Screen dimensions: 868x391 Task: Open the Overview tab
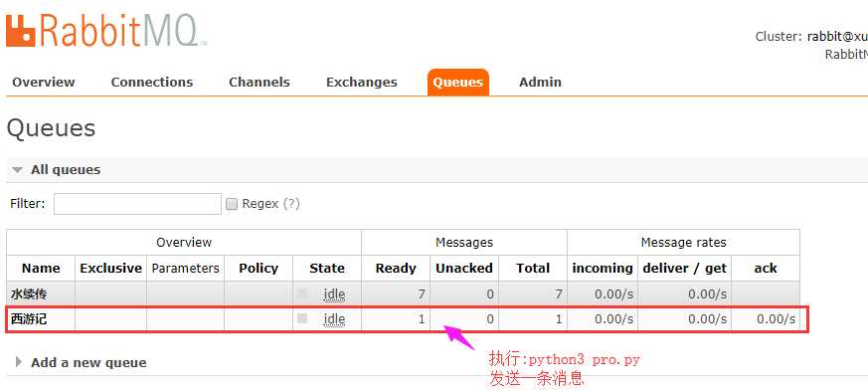point(43,82)
